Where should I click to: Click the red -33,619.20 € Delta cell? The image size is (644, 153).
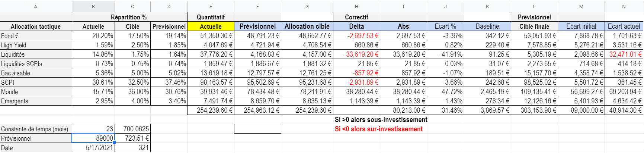[356, 54]
